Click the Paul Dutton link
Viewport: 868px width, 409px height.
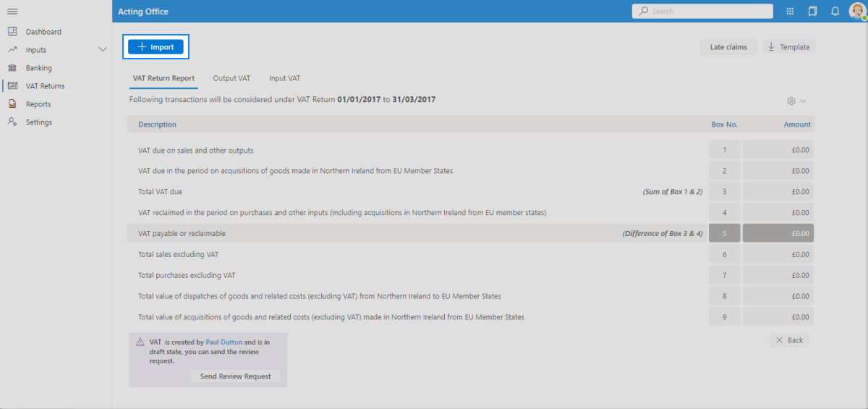coord(224,342)
